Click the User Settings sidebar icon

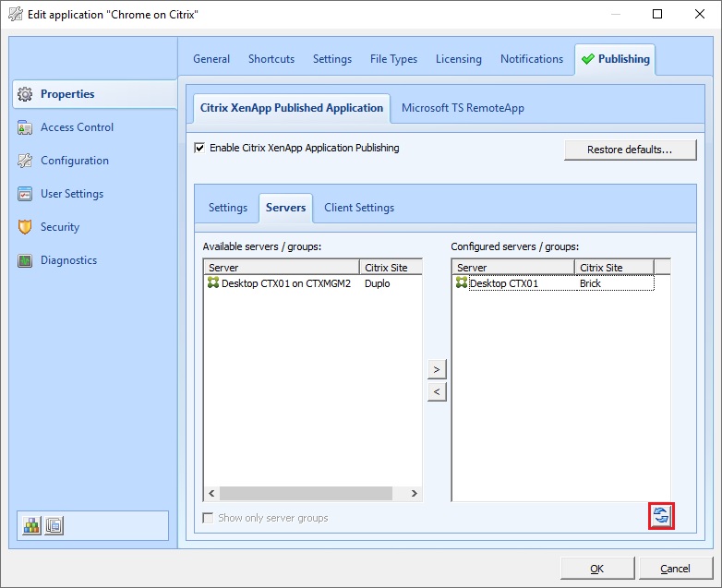25,194
